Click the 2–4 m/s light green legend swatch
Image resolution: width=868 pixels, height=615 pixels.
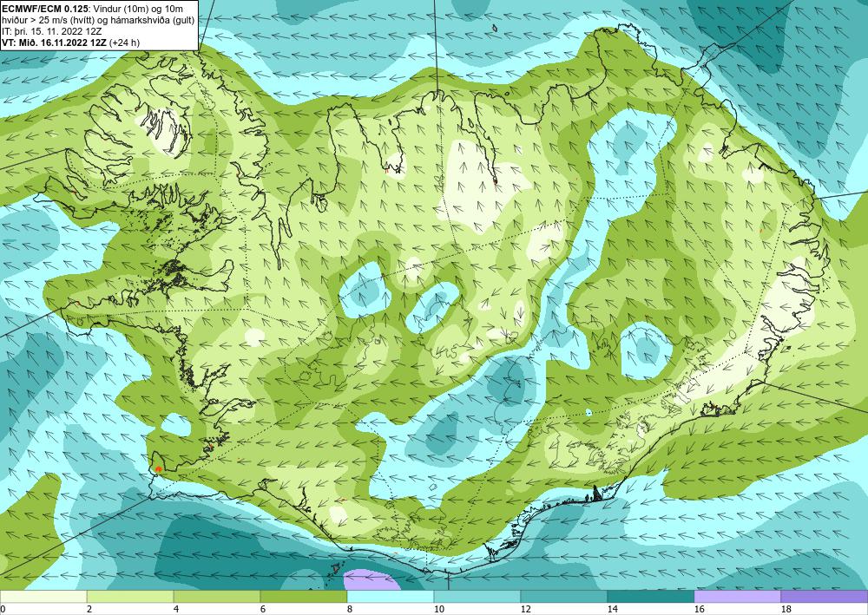tap(130, 597)
